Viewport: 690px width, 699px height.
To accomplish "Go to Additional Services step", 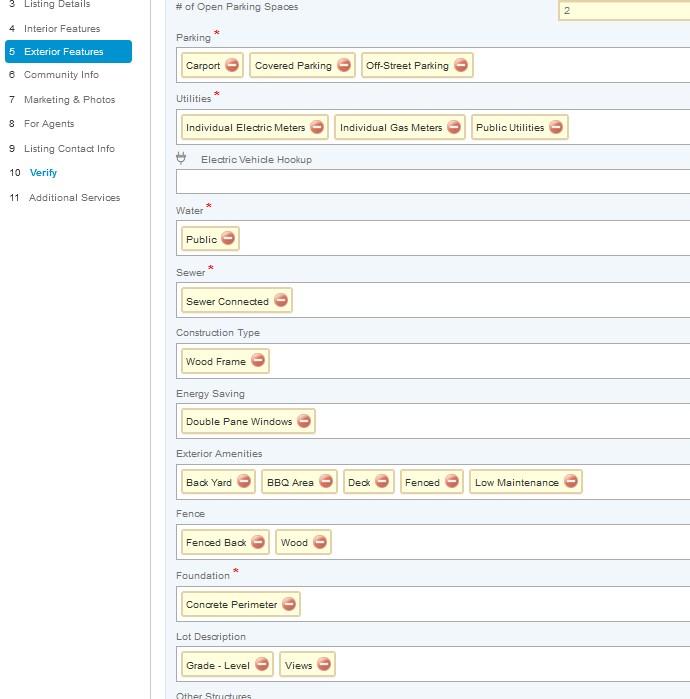I will pyautogui.click(x=74, y=197).
